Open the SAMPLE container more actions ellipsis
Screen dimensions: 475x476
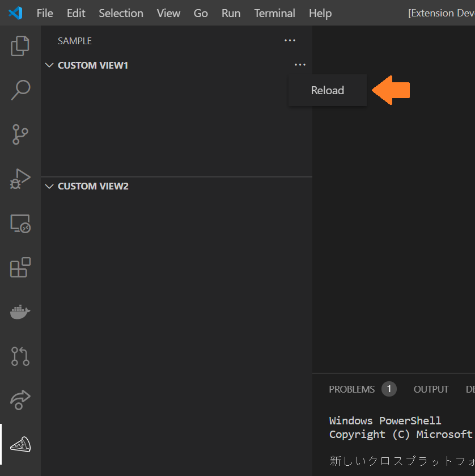[x=290, y=40]
